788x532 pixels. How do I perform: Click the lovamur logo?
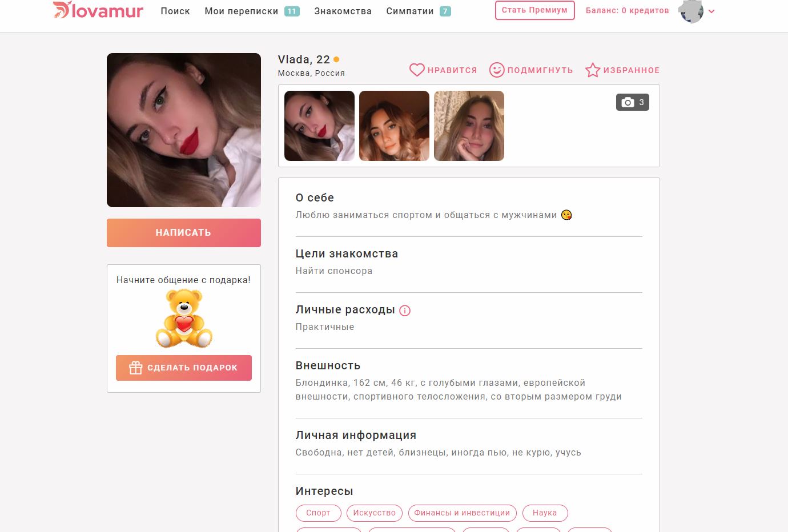point(98,10)
